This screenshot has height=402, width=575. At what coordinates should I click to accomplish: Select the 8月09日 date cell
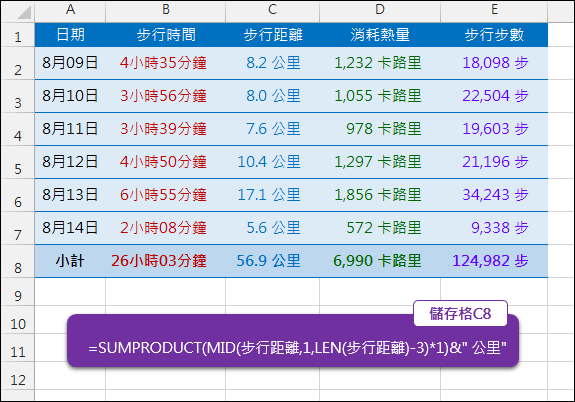pyautogui.click(x=70, y=63)
